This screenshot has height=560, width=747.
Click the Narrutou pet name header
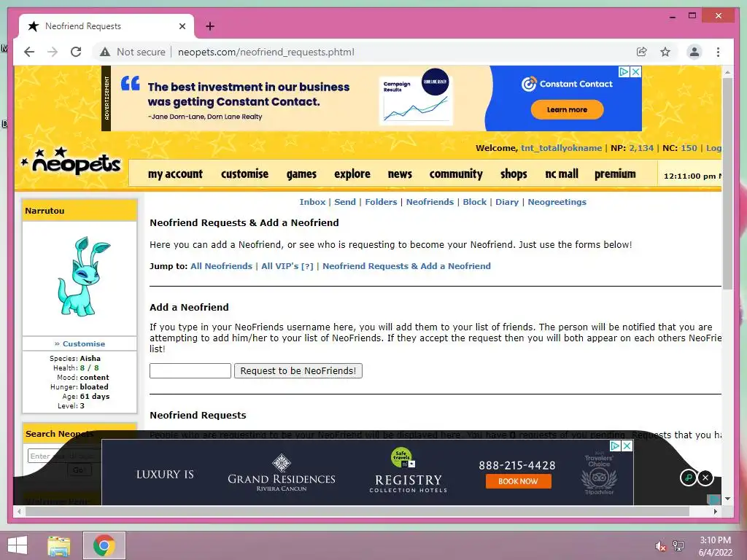pos(44,211)
